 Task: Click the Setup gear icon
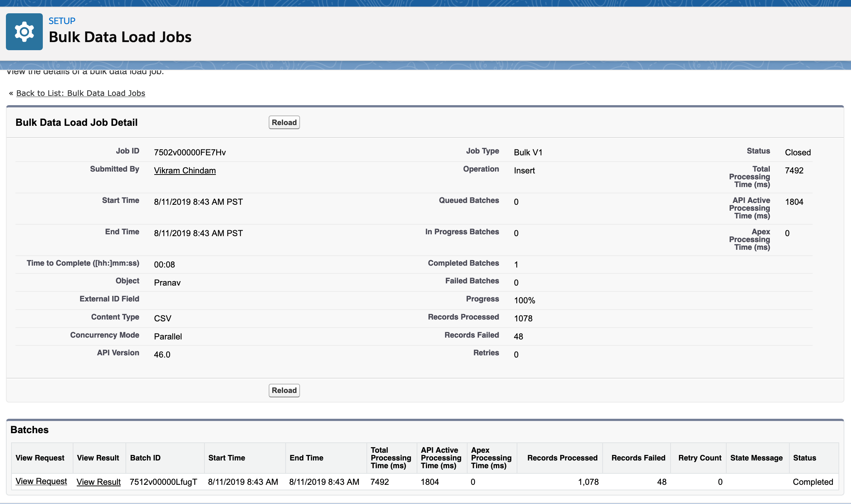click(x=24, y=32)
